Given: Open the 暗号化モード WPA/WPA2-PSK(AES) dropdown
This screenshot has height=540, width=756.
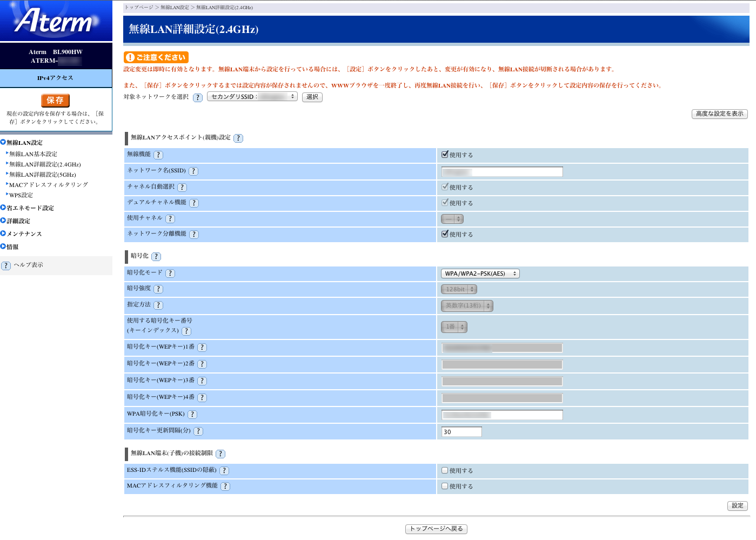Looking at the screenshot, I should tap(480, 274).
